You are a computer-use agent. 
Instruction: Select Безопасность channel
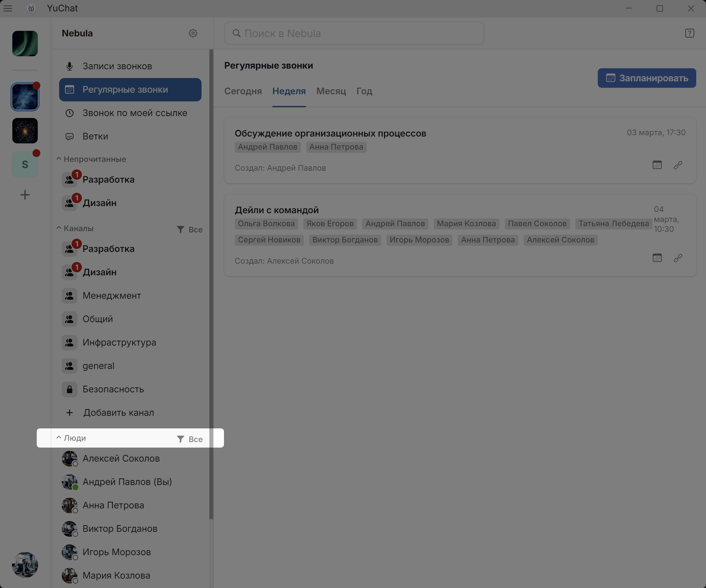pyautogui.click(x=114, y=389)
